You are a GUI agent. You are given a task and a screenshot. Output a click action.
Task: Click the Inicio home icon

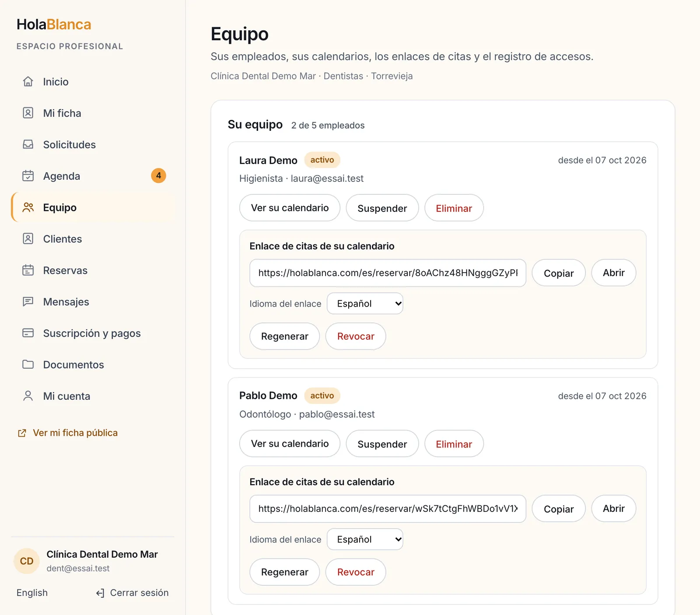28,82
